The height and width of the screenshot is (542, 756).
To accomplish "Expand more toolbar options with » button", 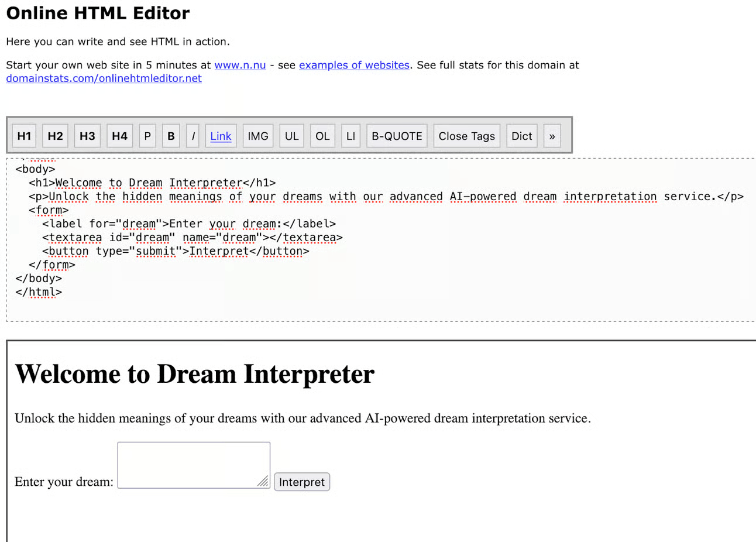I will click(x=552, y=136).
